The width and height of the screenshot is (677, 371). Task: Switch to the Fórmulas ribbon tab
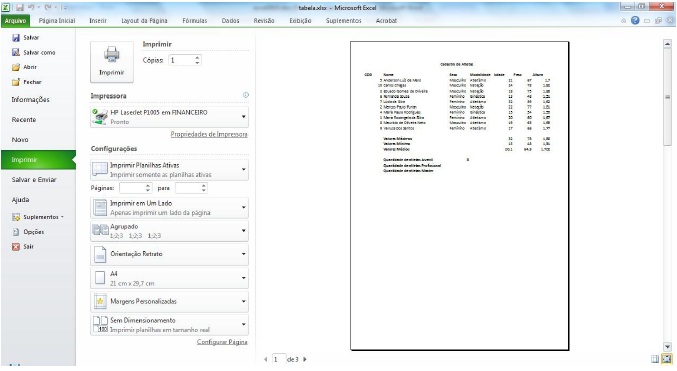pyautogui.click(x=195, y=20)
